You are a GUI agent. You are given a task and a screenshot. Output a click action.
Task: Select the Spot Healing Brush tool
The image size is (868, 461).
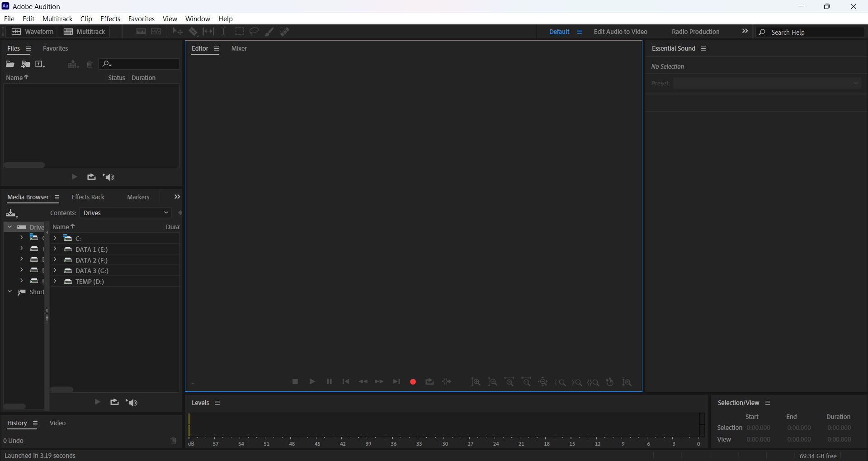tap(285, 31)
